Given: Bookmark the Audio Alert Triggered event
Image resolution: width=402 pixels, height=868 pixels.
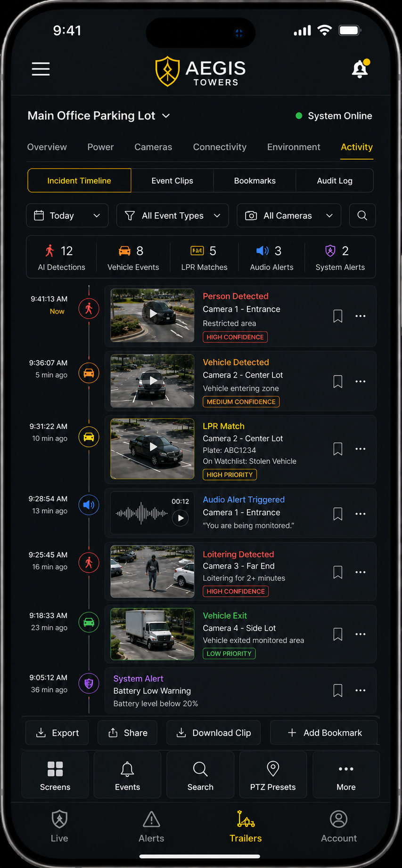Looking at the screenshot, I should click(337, 514).
